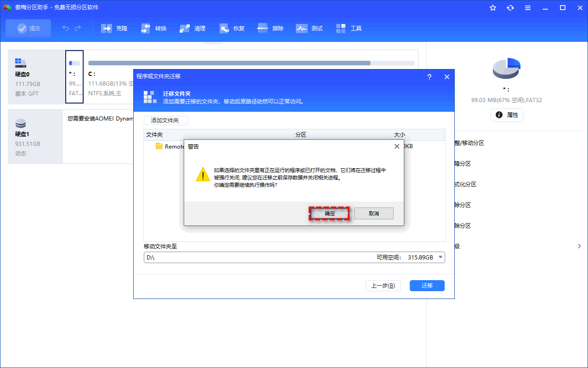Image resolution: width=588 pixels, height=368 pixels.
Task: Click the 迁移 (Migrate) button
Action: pyautogui.click(x=427, y=285)
